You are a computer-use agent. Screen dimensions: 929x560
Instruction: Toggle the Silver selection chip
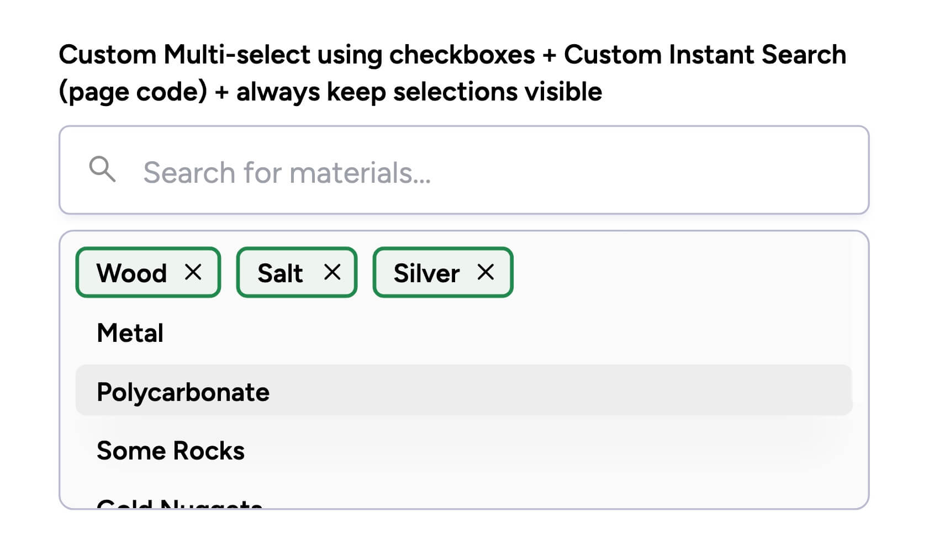pos(442,272)
